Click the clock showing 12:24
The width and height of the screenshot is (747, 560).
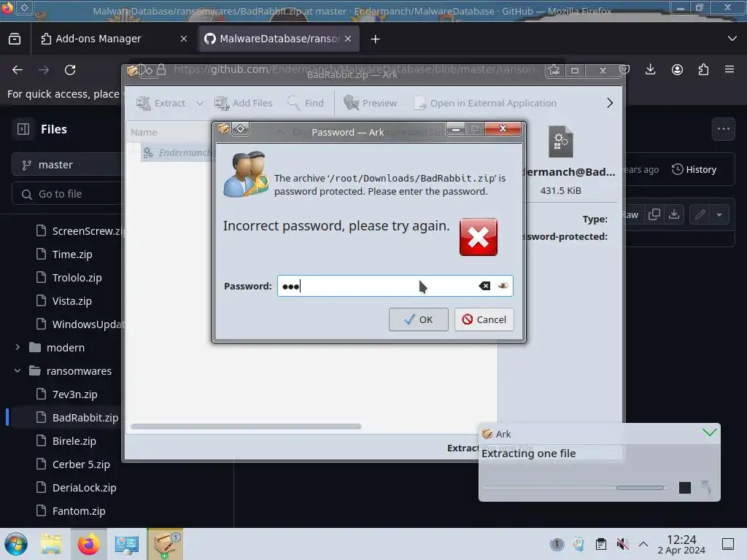(x=681, y=544)
